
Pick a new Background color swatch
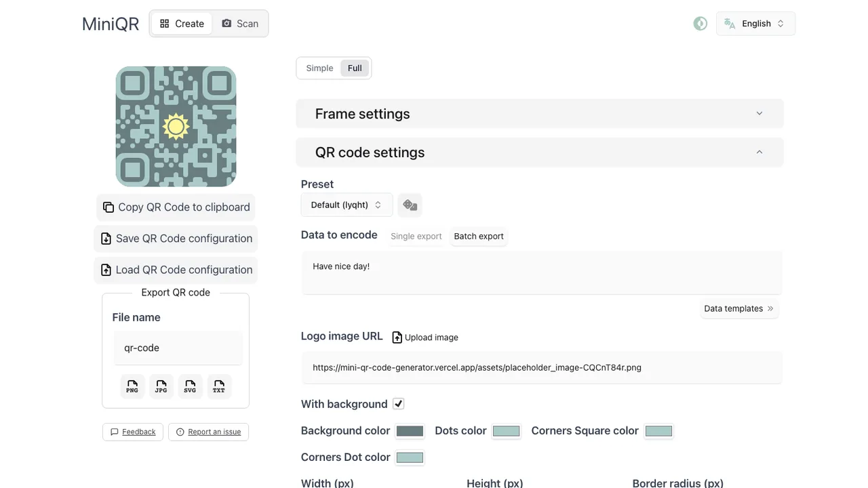click(410, 431)
